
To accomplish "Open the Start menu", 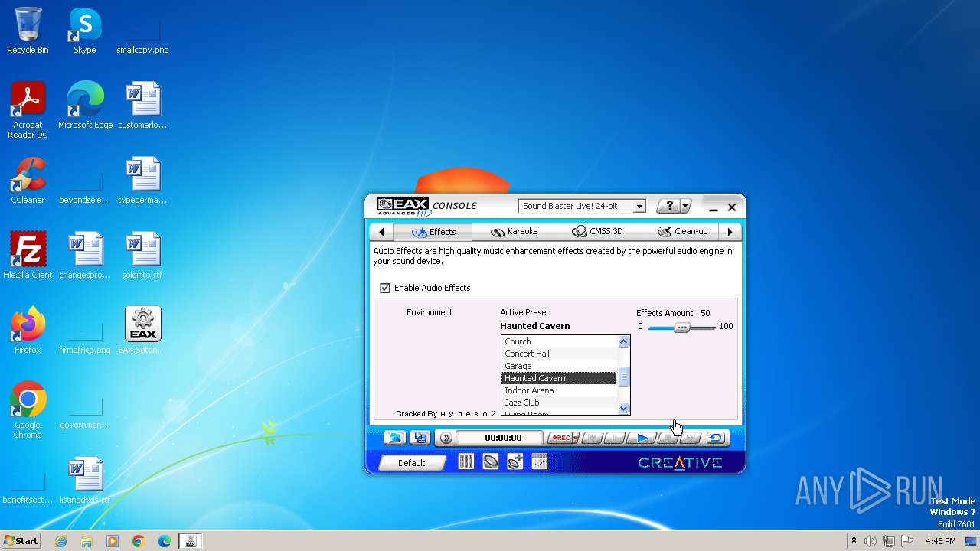I will 21,540.
